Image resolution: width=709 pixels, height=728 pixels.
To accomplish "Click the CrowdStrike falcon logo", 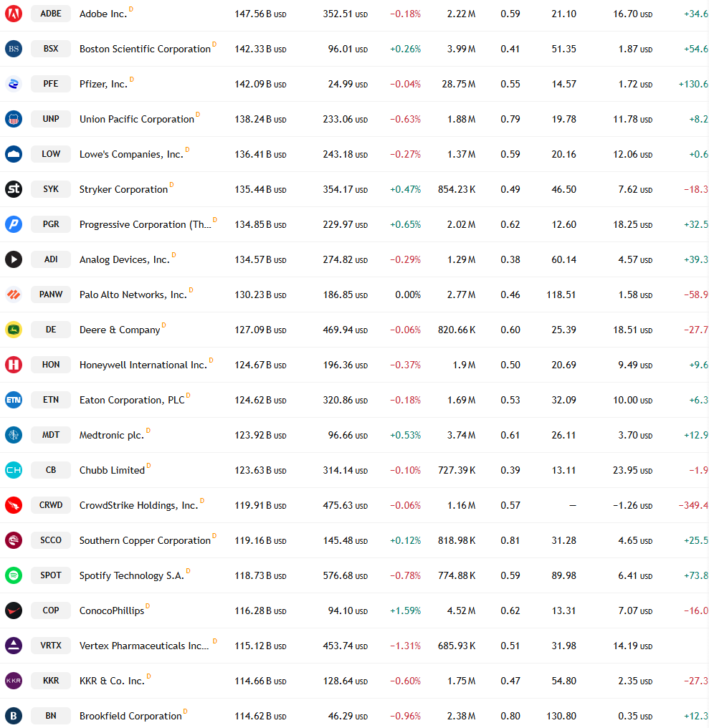I will pyautogui.click(x=14, y=505).
